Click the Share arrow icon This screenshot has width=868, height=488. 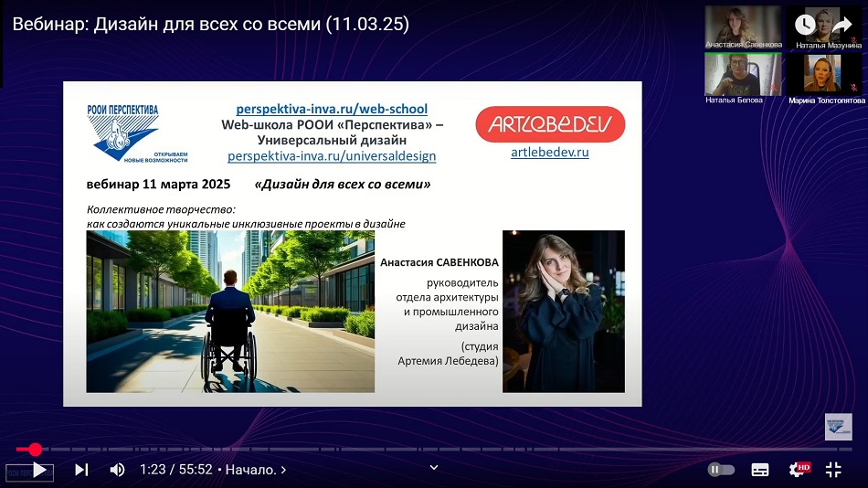(x=842, y=25)
